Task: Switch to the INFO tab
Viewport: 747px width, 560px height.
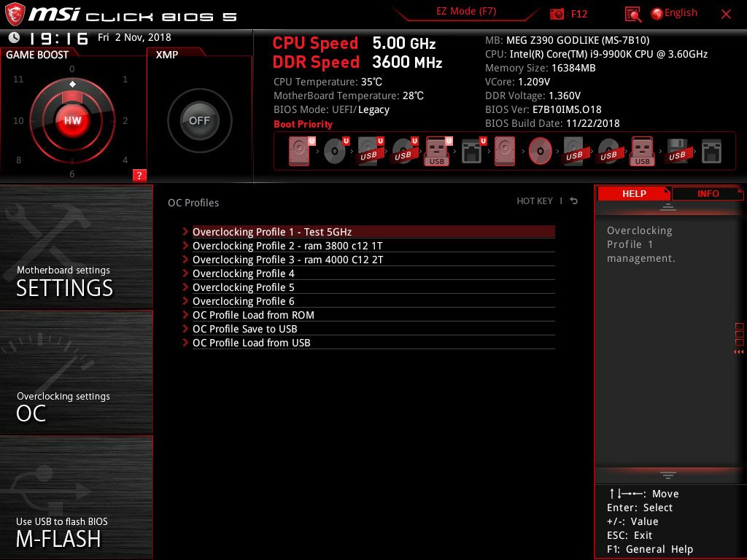Action: [708, 193]
